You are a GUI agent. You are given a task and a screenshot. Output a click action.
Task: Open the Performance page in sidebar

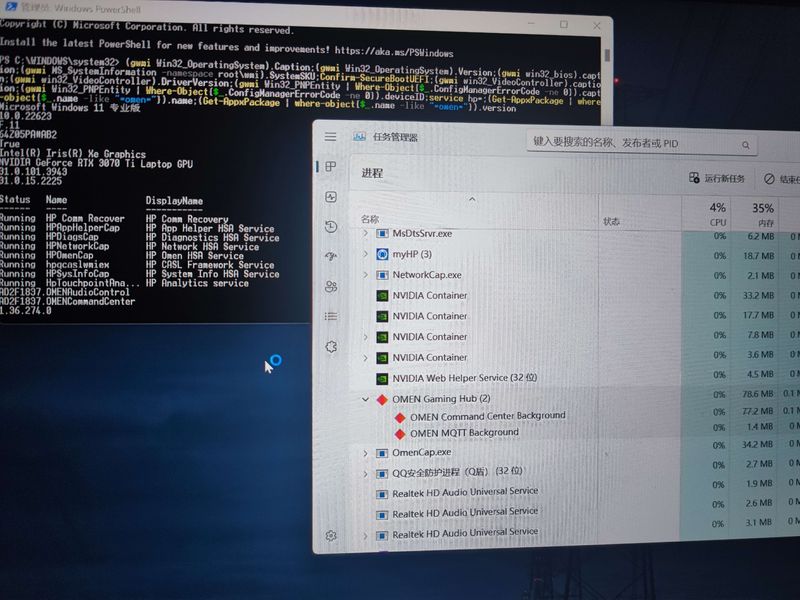pyautogui.click(x=331, y=198)
